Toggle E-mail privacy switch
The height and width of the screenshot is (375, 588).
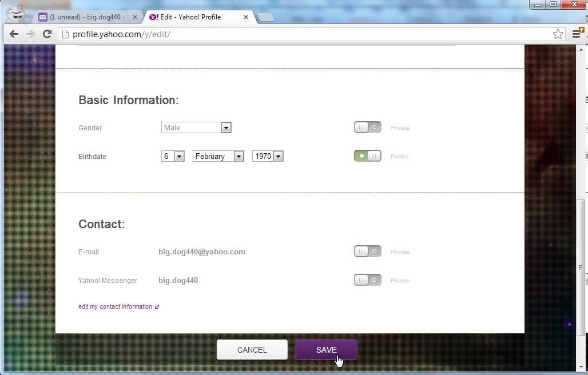point(367,252)
